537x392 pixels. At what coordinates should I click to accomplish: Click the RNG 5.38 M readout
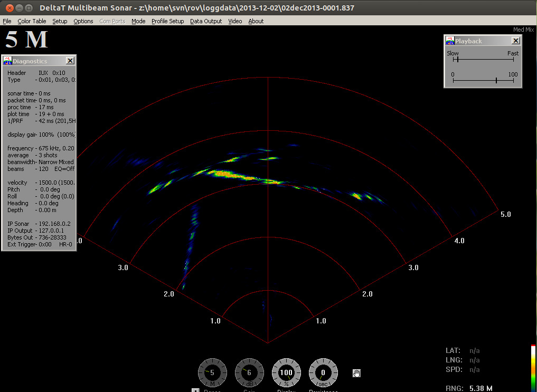[x=469, y=388]
